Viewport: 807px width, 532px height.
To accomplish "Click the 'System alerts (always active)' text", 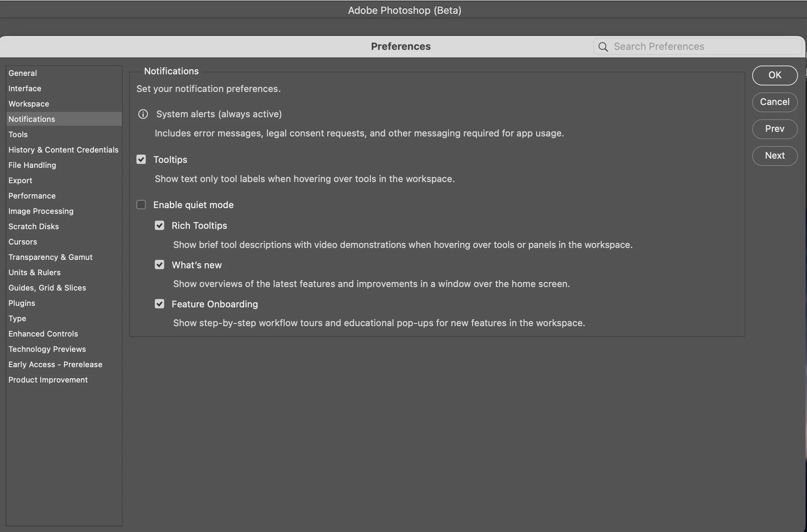I will click(219, 114).
